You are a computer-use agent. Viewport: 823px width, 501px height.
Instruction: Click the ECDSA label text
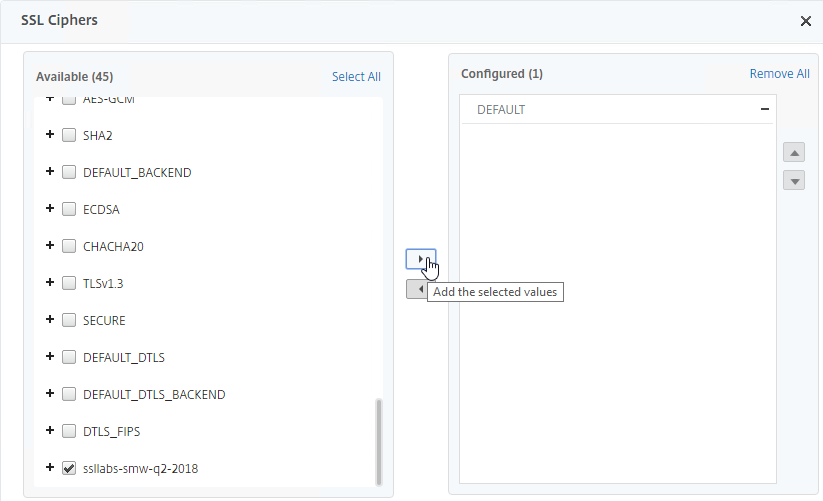101,210
